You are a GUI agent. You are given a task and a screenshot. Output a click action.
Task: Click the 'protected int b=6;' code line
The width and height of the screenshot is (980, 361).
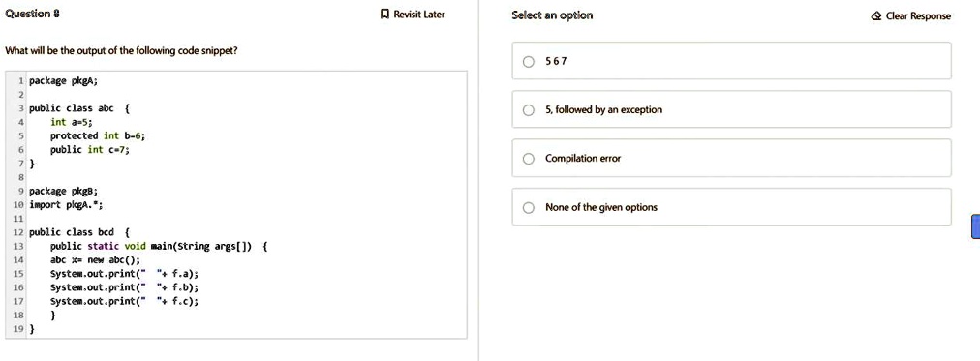[101, 135]
